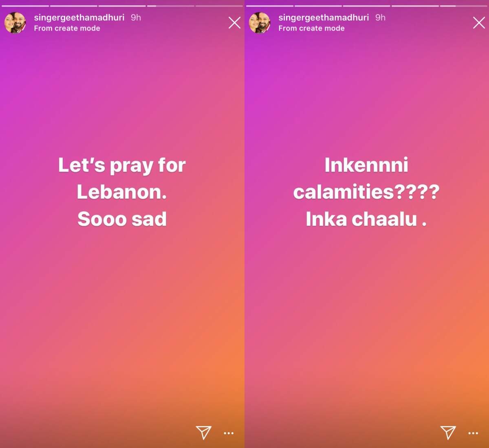This screenshot has height=448, width=489.
Task: Open profile picture on right story
Action: pyautogui.click(x=260, y=23)
